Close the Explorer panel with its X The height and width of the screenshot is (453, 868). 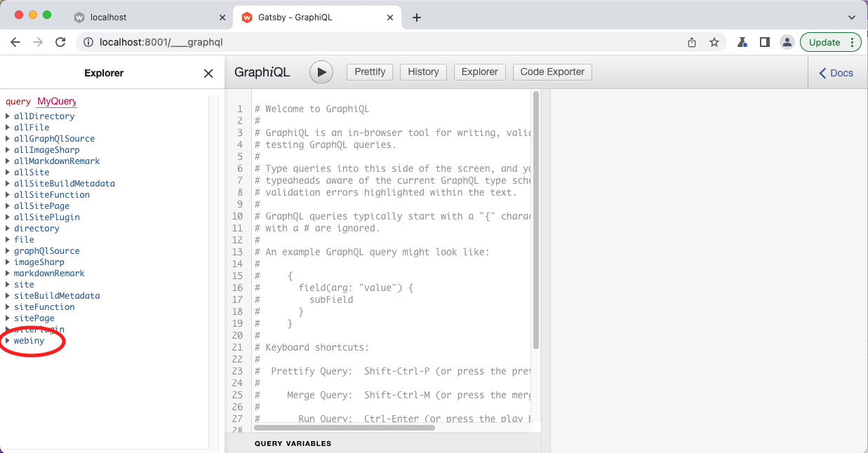coord(208,73)
